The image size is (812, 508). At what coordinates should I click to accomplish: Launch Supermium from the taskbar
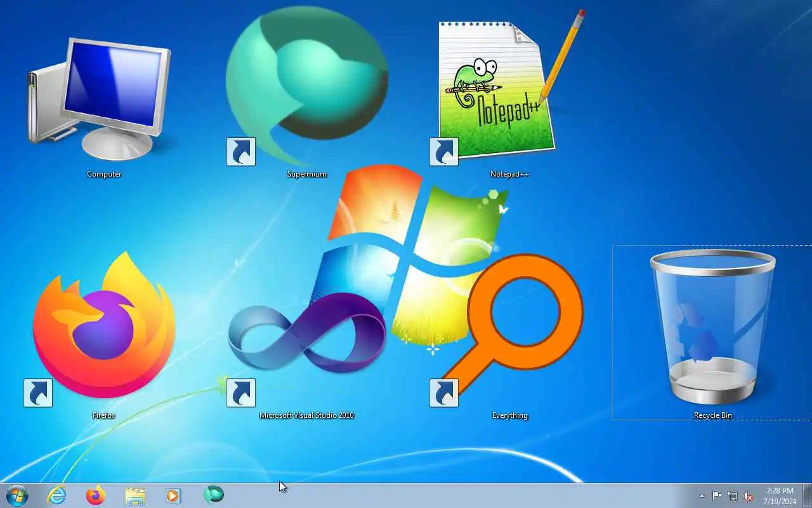coord(214,495)
